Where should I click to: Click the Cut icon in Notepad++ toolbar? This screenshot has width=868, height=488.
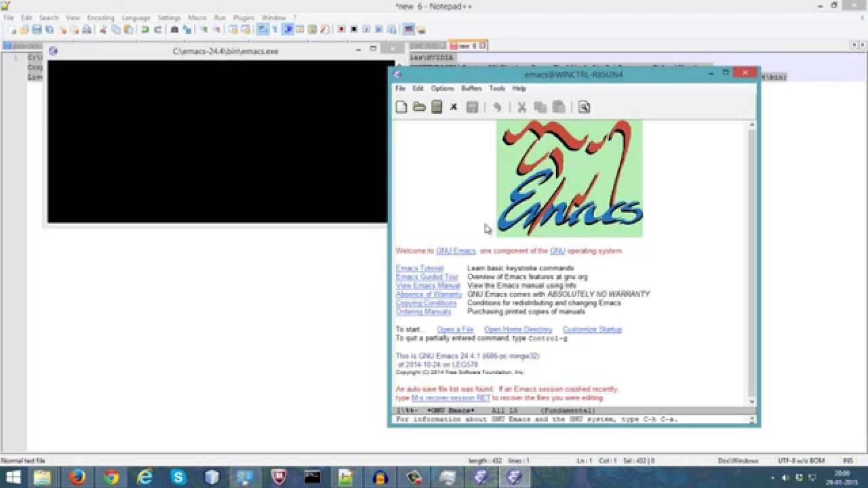point(103,30)
